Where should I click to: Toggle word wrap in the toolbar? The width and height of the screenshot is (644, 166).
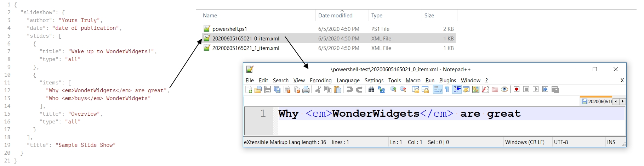(438, 89)
